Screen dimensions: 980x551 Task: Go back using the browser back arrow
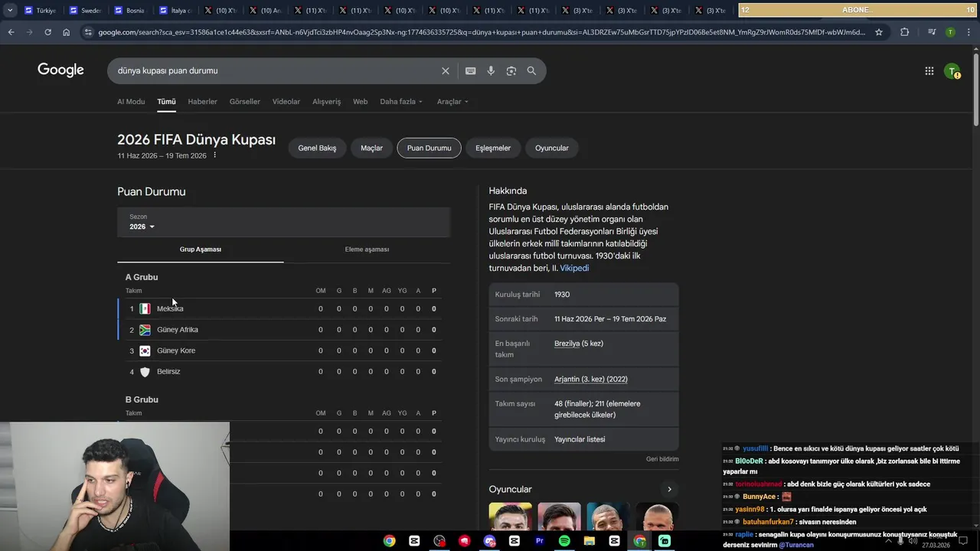(11, 32)
